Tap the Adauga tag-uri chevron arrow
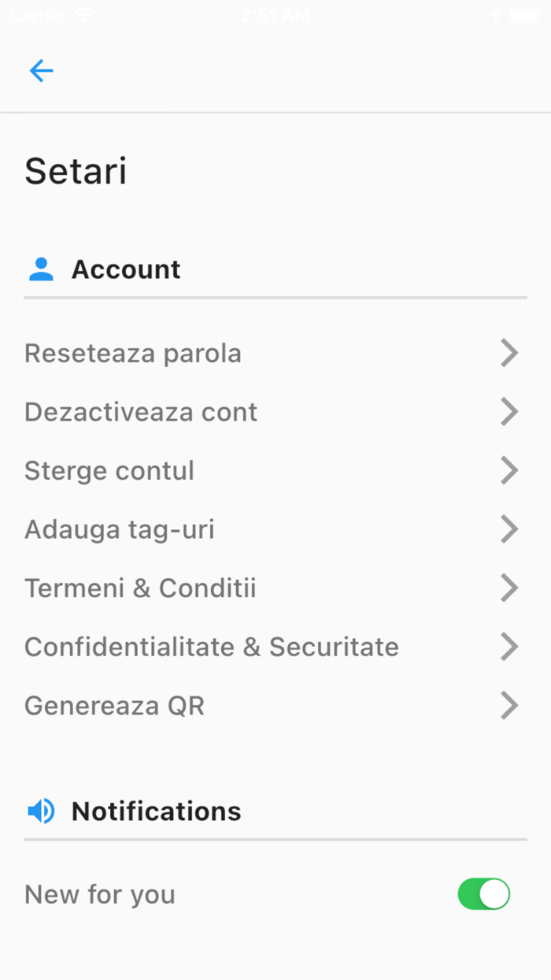Screen dimensions: 551x980 [509, 529]
